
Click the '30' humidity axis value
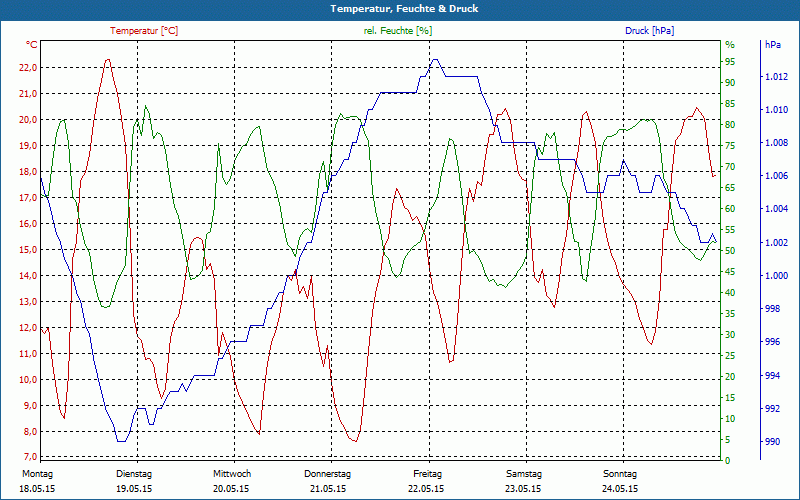[730, 335]
